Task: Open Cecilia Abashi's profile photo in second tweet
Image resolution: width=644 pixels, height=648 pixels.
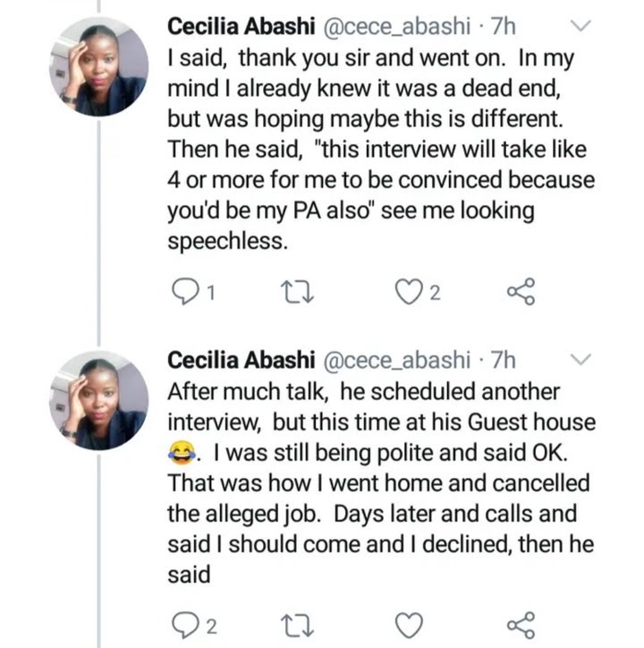Action: point(98,400)
